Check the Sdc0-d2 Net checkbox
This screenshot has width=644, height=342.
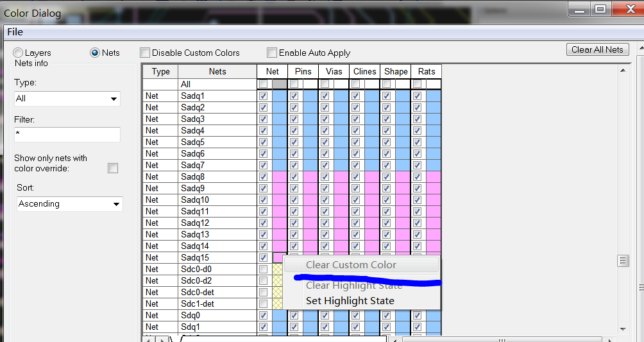(263, 281)
